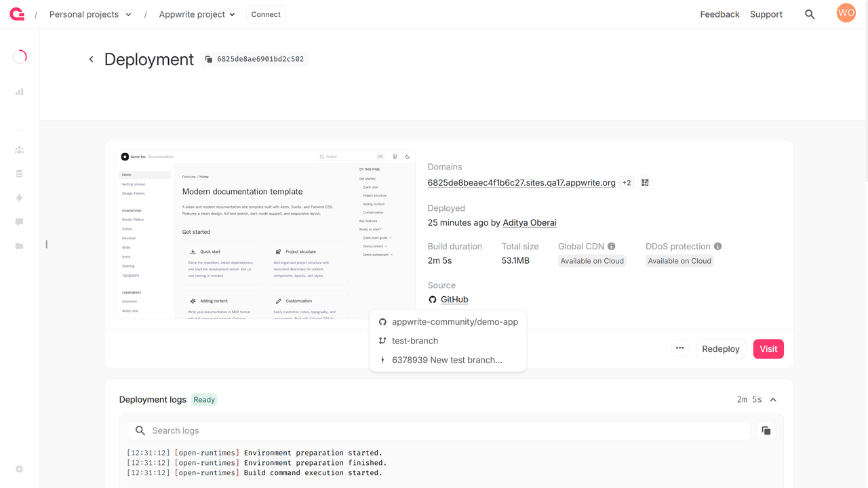Select the test-branch entry in popup
The width and height of the screenshot is (868, 488).
tap(448, 341)
